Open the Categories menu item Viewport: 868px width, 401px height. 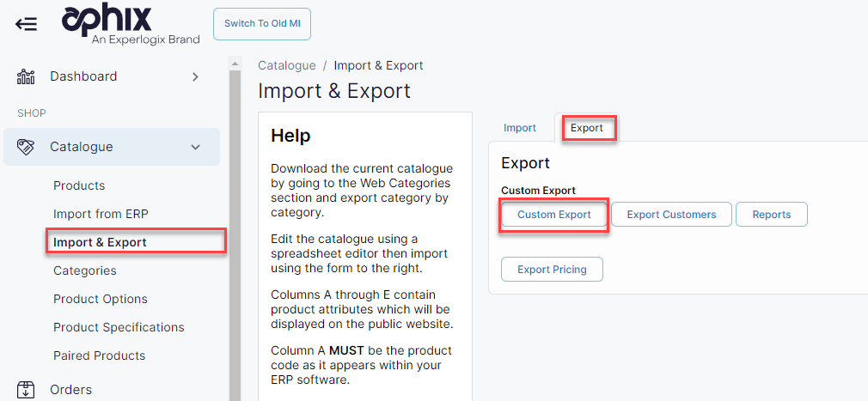[84, 270]
